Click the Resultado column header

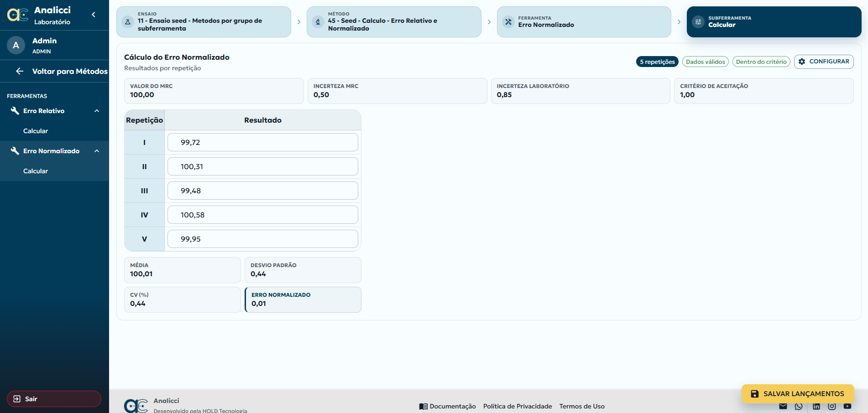click(263, 120)
